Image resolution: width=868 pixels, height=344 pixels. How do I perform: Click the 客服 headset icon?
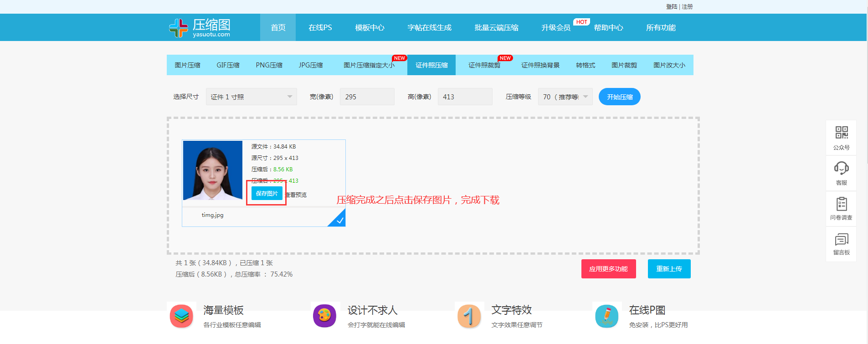[x=841, y=168]
